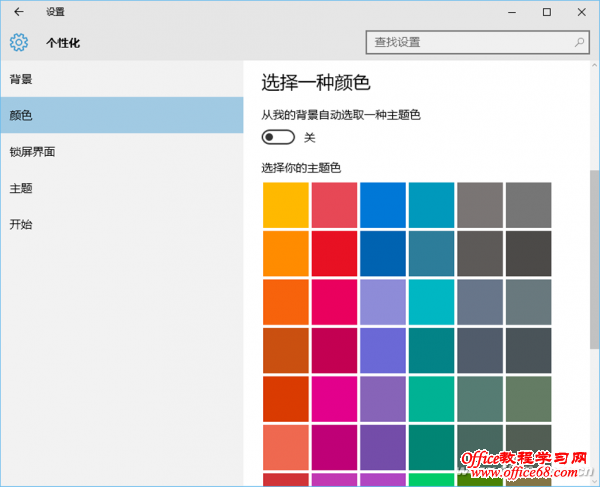Click the settings gear icon
The image size is (600, 487).
(19, 42)
